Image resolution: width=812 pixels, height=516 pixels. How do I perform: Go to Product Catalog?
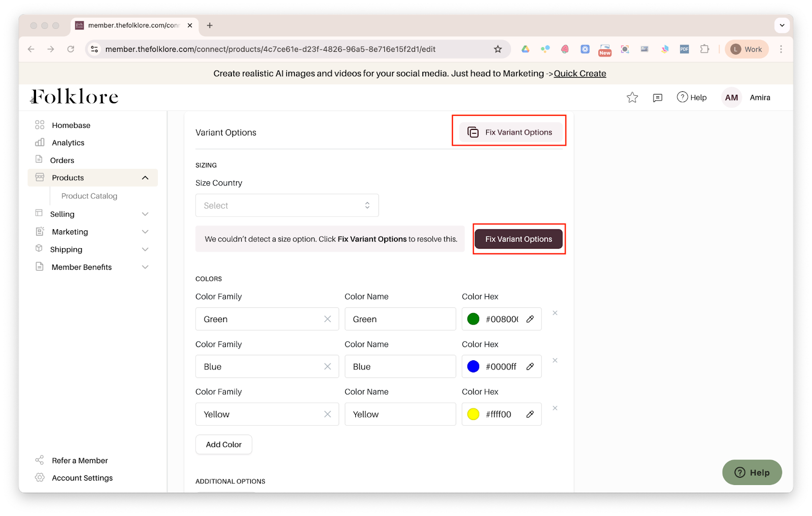tap(89, 196)
